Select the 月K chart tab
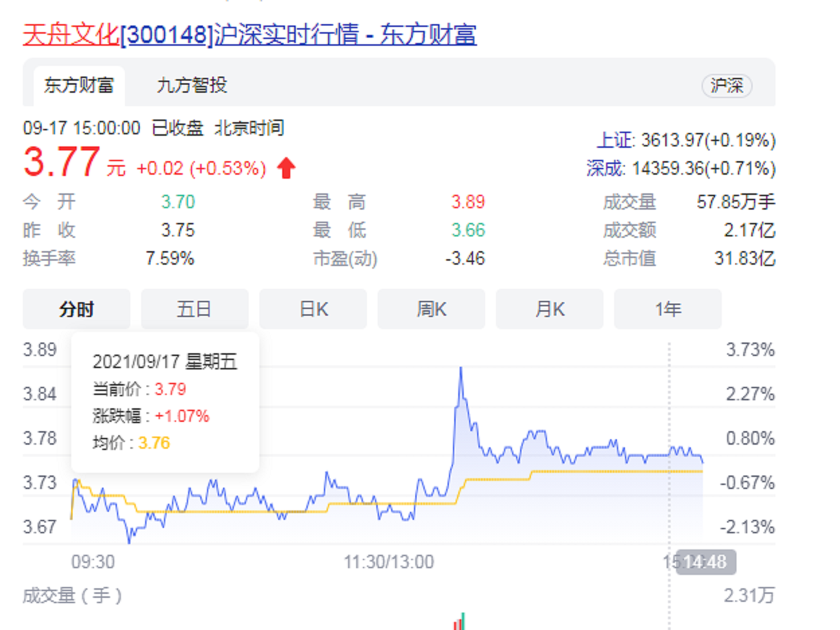Viewport: 840px width, 630px height. [550, 309]
